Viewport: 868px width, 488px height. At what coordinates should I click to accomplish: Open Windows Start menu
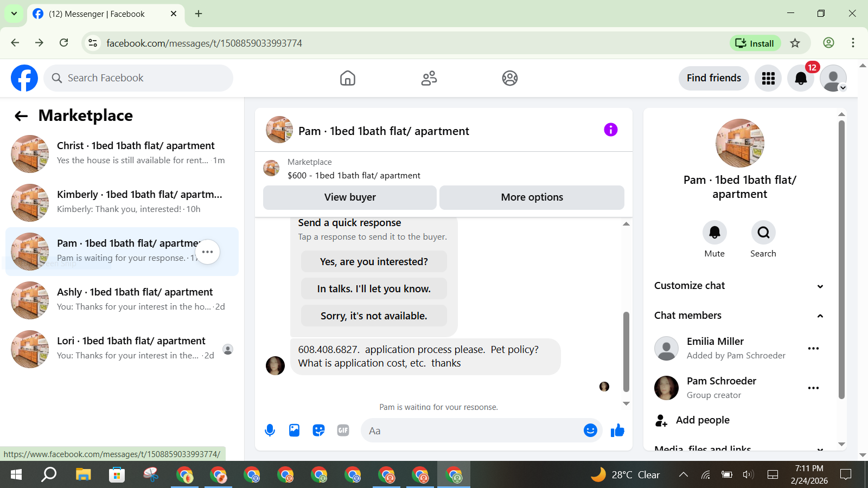[x=16, y=475]
